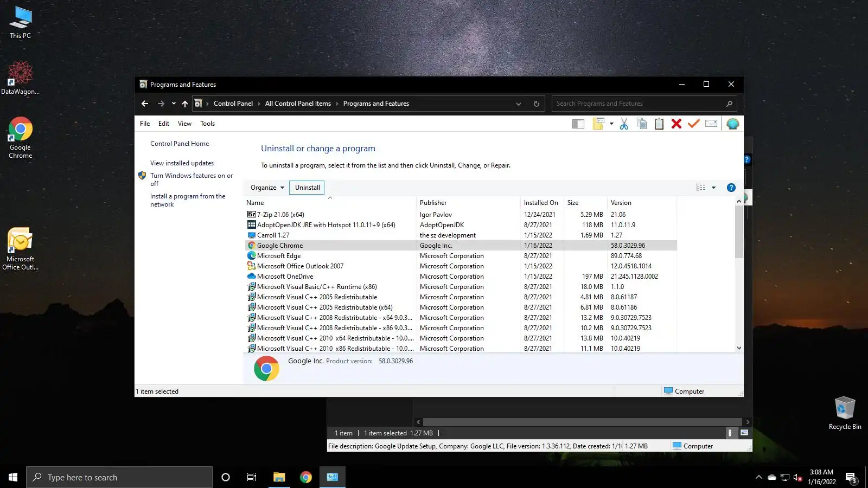868x488 pixels.
Task: Click the background window horizontal scrollbar
Action: tap(583, 422)
